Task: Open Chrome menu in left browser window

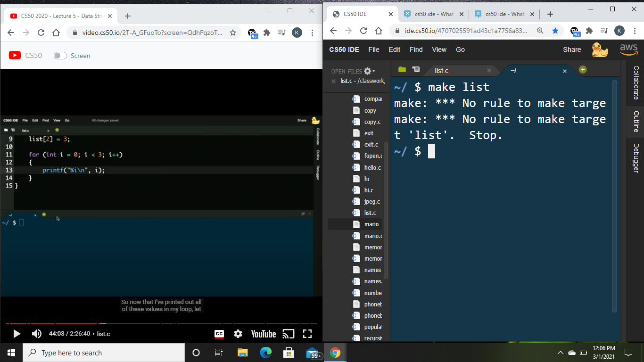Action: point(312,33)
